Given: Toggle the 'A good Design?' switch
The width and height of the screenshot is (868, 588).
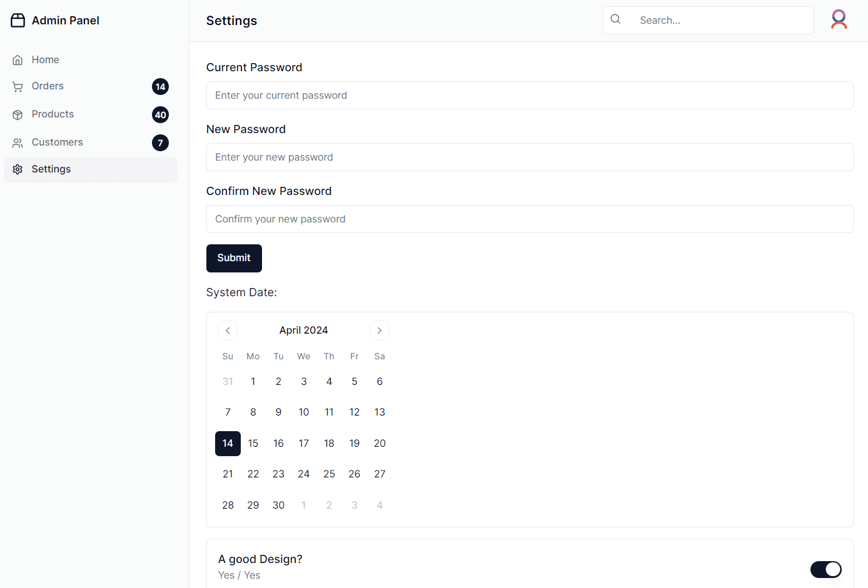Looking at the screenshot, I should pyautogui.click(x=826, y=569).
